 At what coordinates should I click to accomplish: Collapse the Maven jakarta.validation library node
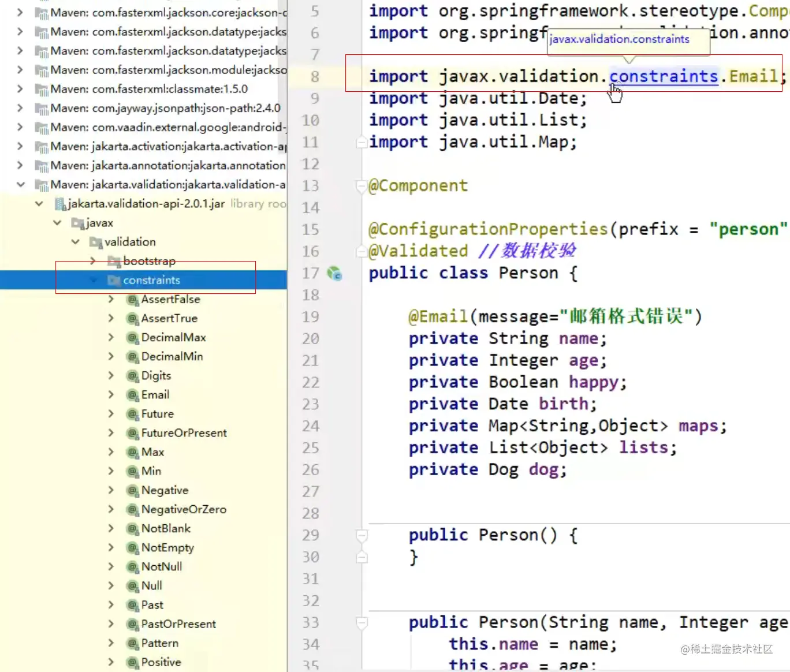[21, 185]
